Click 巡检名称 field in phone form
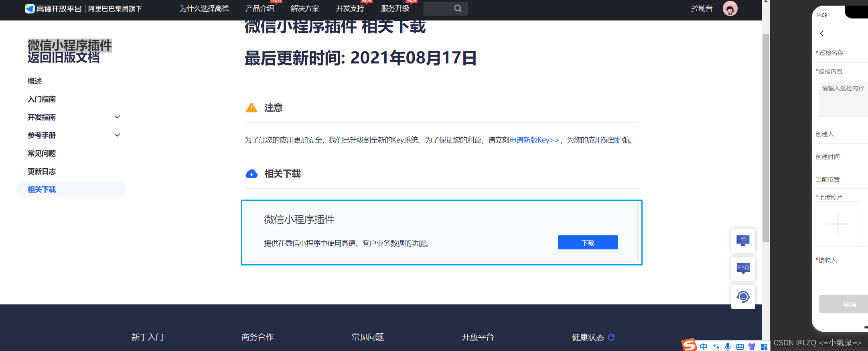The height and width of the screenshot is (351, 868). click(842, 53)
